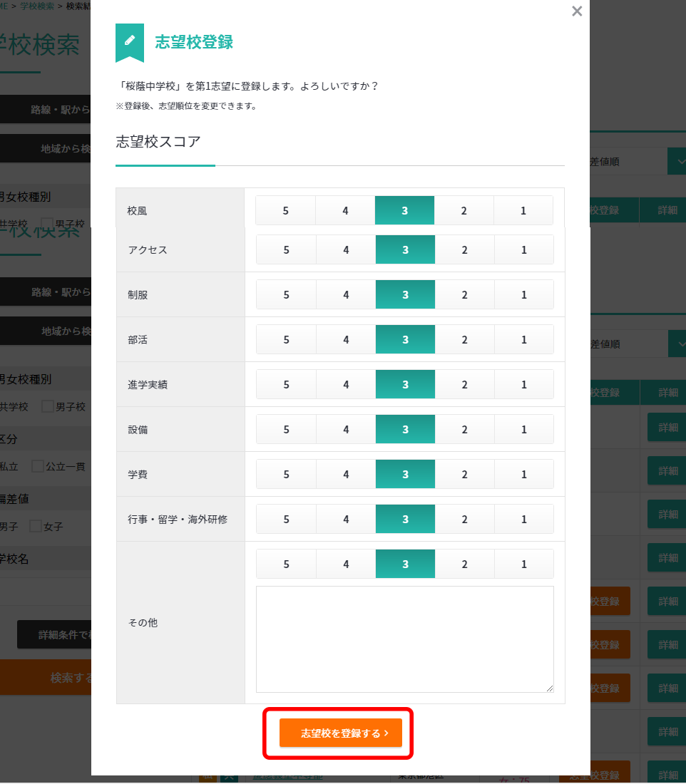Focus the その他 comment text area

pyautogui.click(x=404, y=639)
